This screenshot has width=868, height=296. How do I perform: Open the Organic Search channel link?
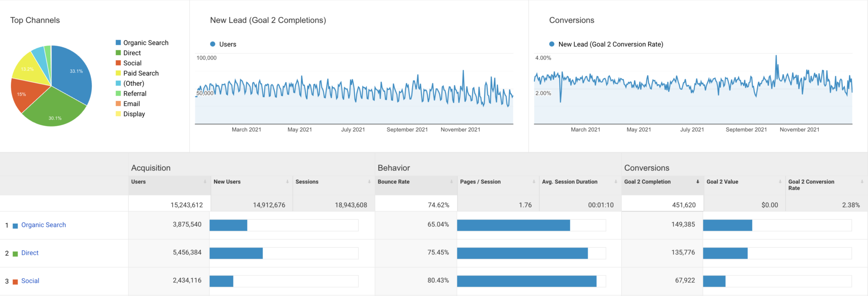pyautogui.click(x=43, y=225)
